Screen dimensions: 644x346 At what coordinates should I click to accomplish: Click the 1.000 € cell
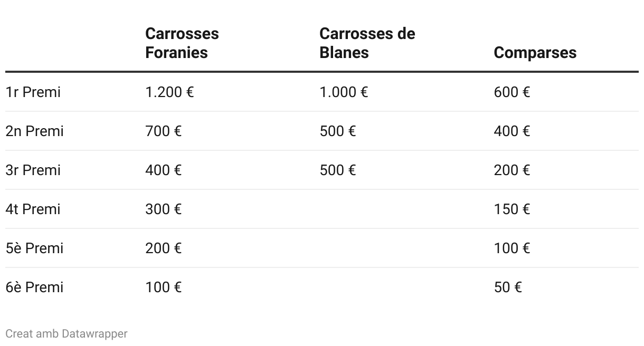coord(344,92)
